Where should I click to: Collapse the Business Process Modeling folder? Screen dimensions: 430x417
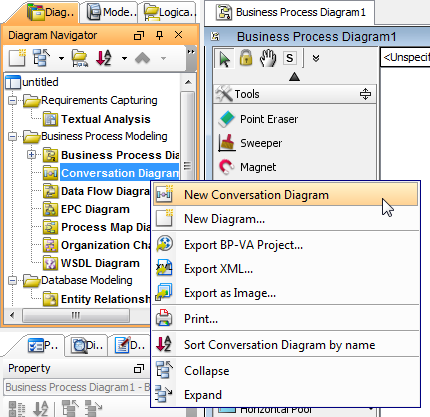click(12, 136)
